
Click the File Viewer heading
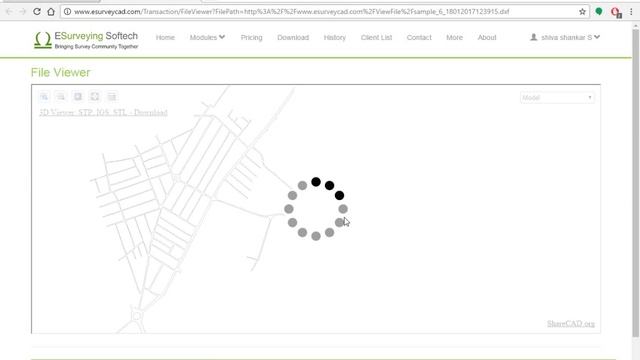[x=60, y=72]
